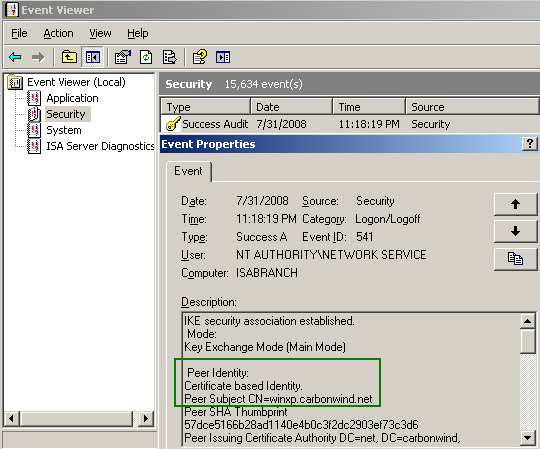Select System log in the tree

[x=64, y=130]
